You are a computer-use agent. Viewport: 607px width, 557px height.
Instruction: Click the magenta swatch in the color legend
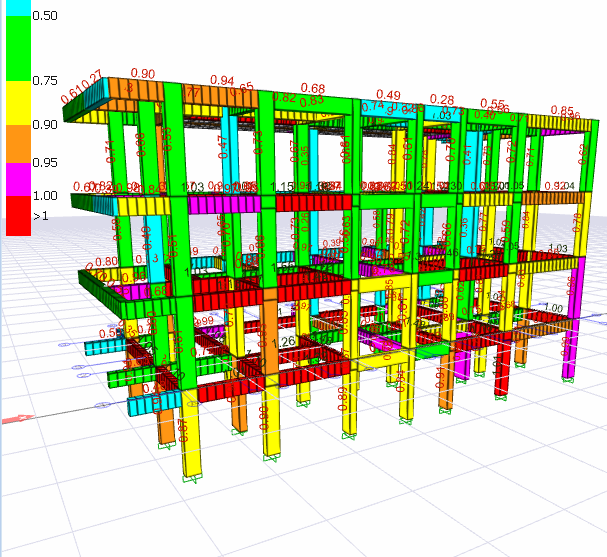[18, 179]
